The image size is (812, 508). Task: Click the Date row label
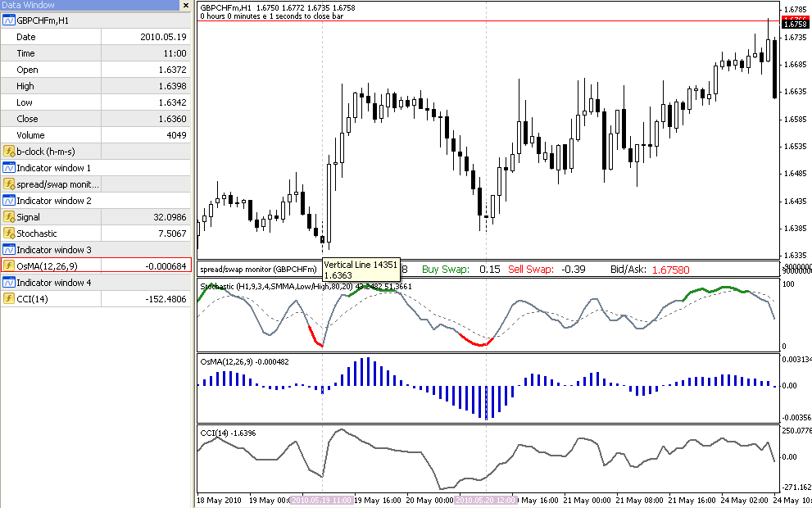[26, 37]
